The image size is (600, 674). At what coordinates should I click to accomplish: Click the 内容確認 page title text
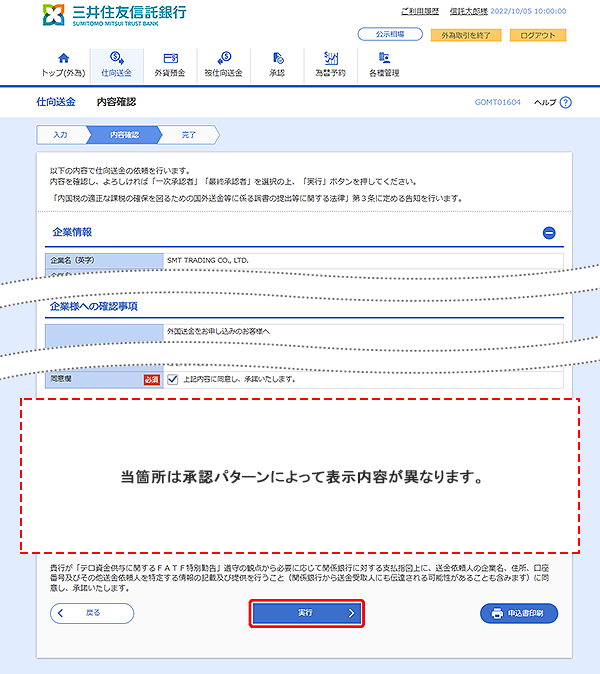(116, 102)
